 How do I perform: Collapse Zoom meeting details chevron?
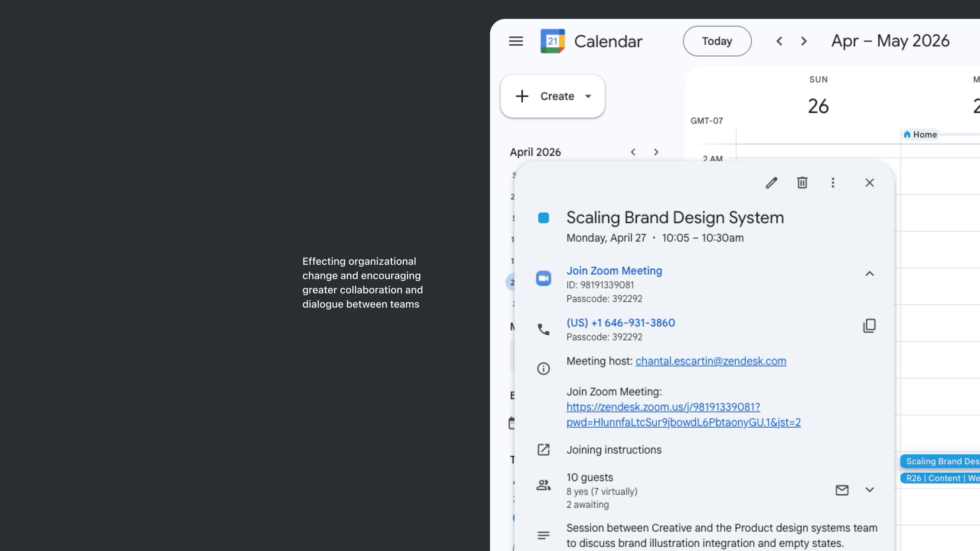tap(869, 274)
